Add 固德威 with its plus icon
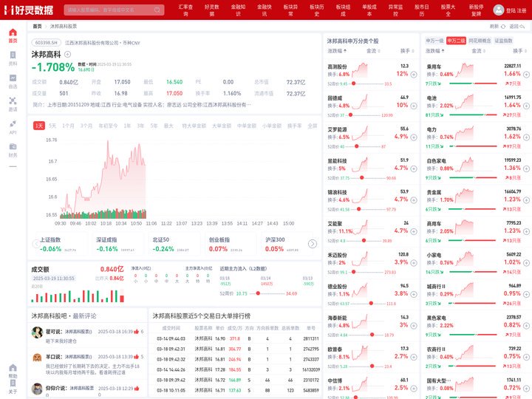The height and width of the screenshot is (399, 532). [x=414, y=106]
